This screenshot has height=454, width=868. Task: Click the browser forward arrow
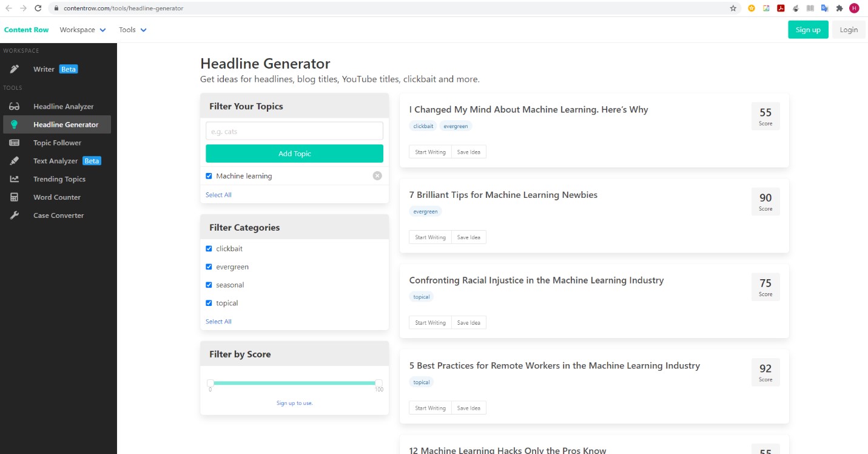pos(23,8)
